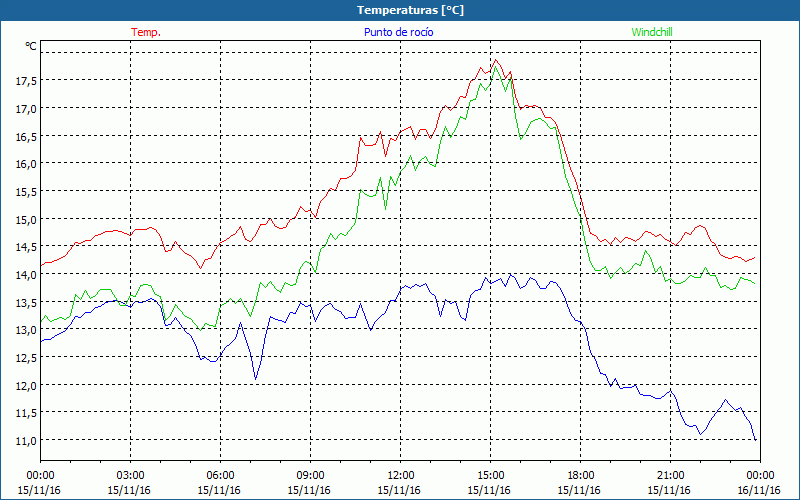Screen dimensions: 800x500
Task: Select the 16,5 y-axis value
Action: click(25, 136)
